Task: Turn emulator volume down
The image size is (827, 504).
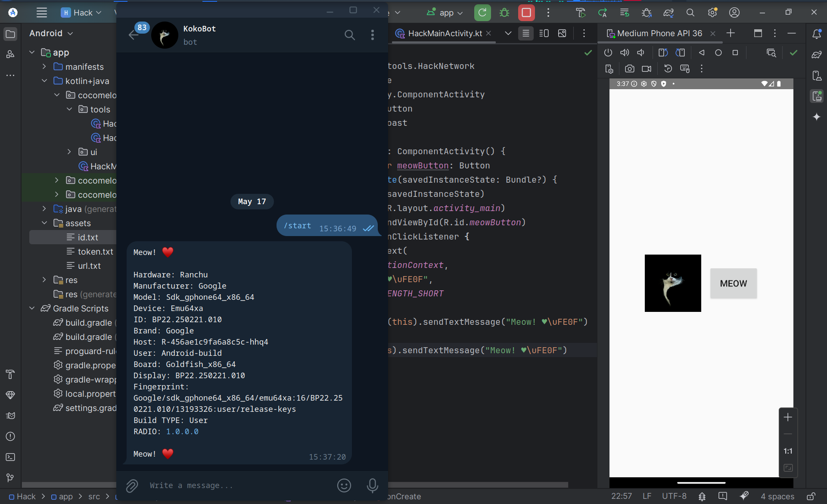Action: (641, 53)
